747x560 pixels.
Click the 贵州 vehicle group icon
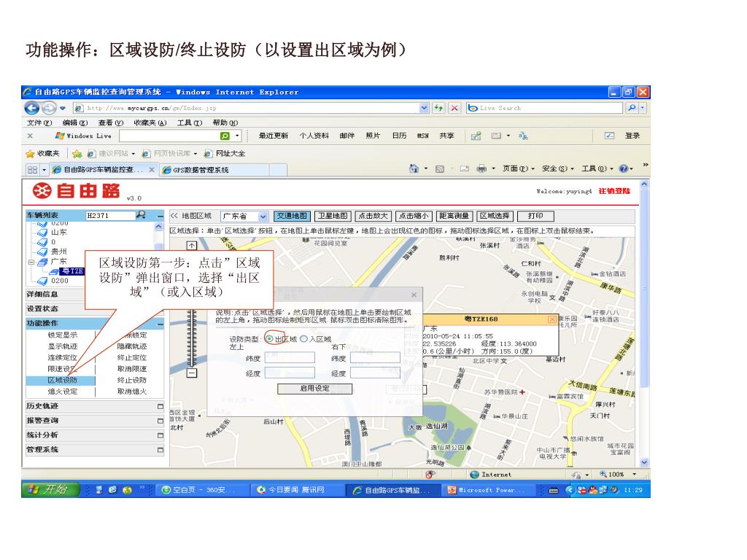pyautogui.click(x=42, y=252)
